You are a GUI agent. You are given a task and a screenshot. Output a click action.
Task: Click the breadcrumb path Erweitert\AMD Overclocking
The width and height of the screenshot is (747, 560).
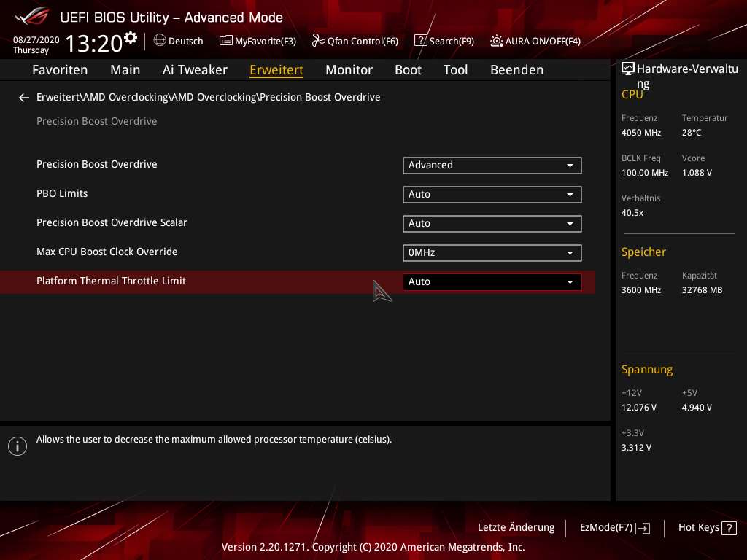point(208,97)
